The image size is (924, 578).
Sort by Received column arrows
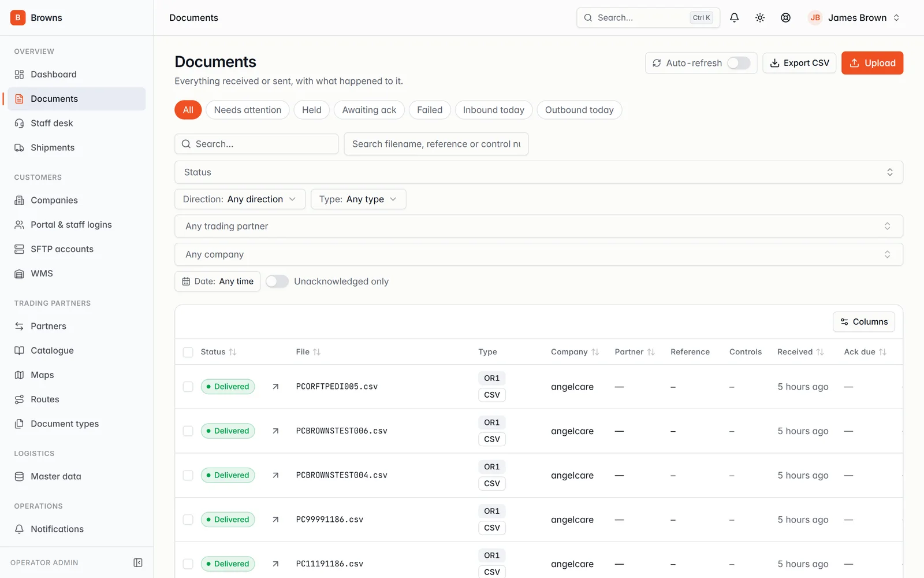click(x=820, y=352)
